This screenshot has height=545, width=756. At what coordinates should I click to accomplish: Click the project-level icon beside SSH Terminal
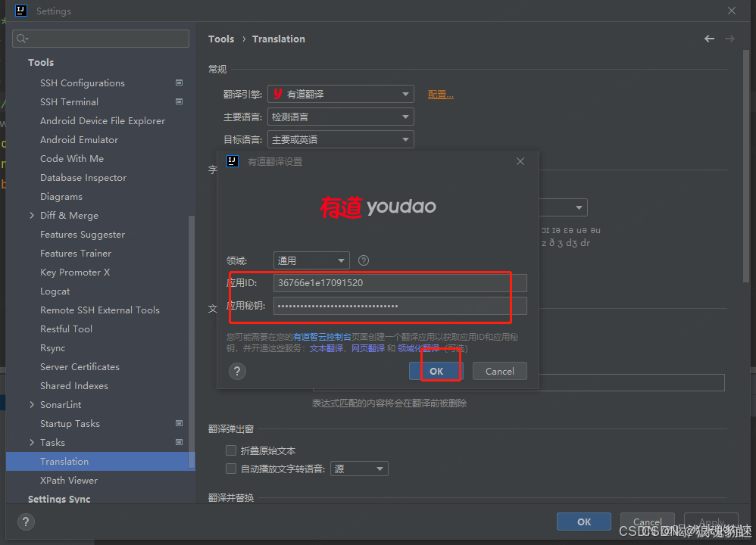click(179, 101)
